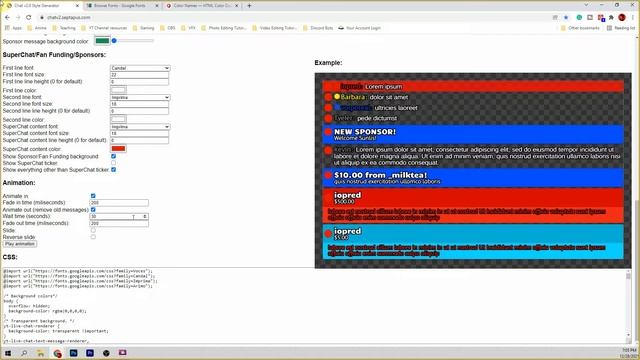
Task: Enable Show SuperChat ticker checkbox
Action: point(113,163)
